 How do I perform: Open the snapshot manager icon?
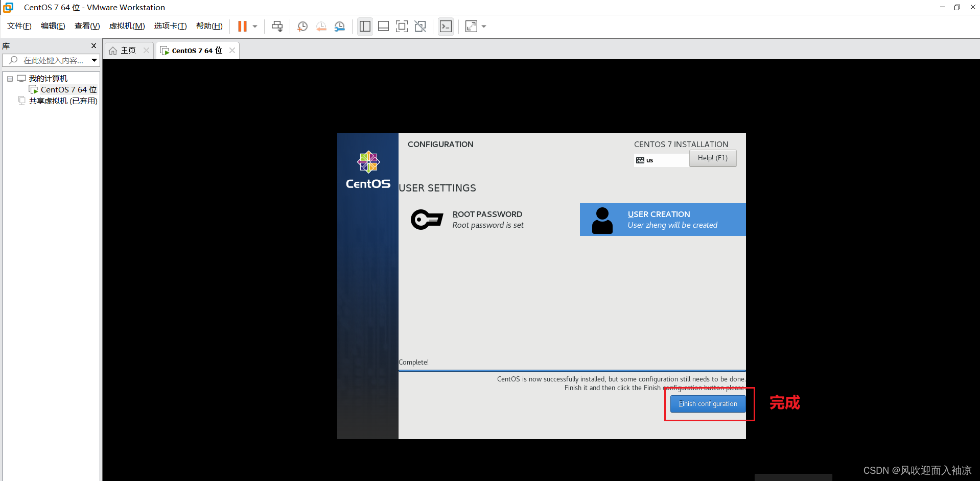tap(340, 27)
